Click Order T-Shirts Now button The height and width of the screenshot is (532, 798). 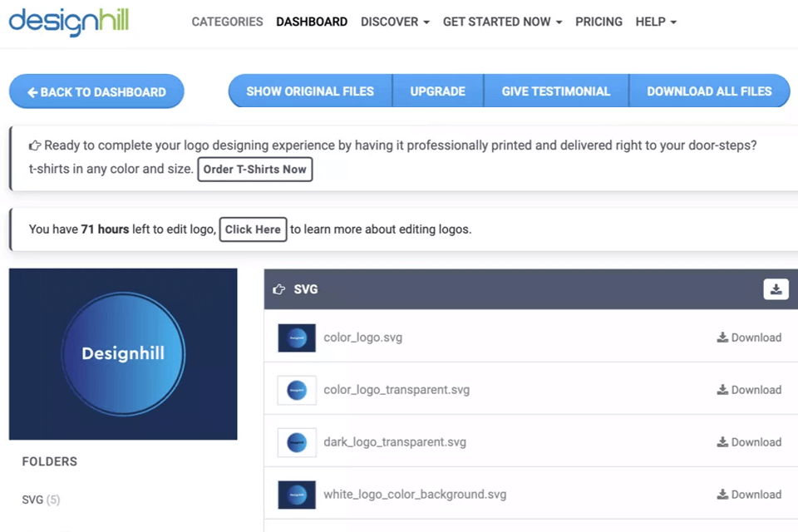[x=255, y=170]
